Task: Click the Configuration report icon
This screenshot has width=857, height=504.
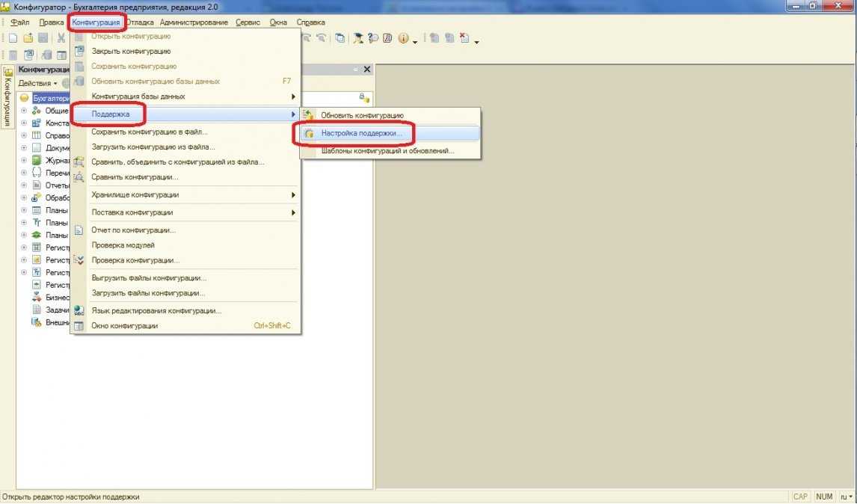Action: [x=79, y=230]
